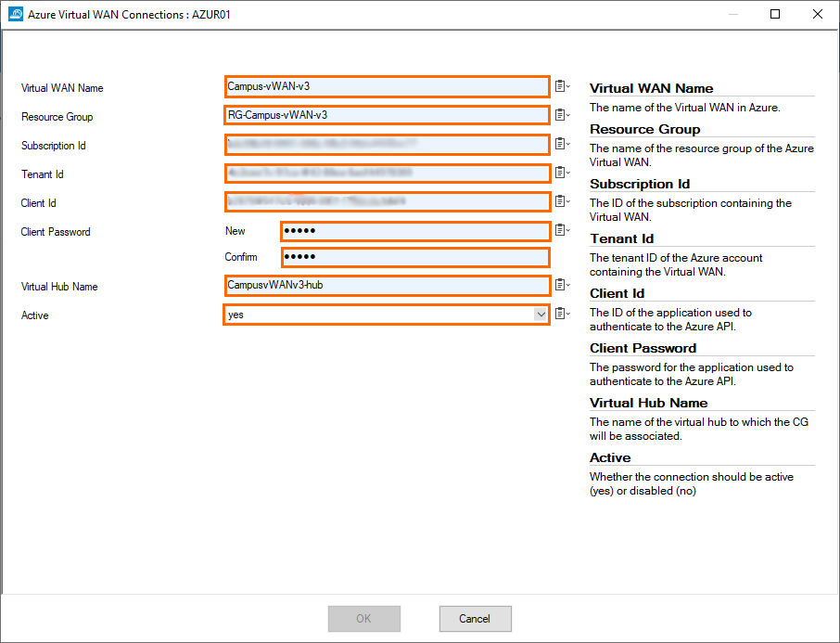Open clipboard menu icon beside Virtual WAN Name
The width and height of the screenshot is (840, 643).
pyautogui.click(x=562, y=85)
